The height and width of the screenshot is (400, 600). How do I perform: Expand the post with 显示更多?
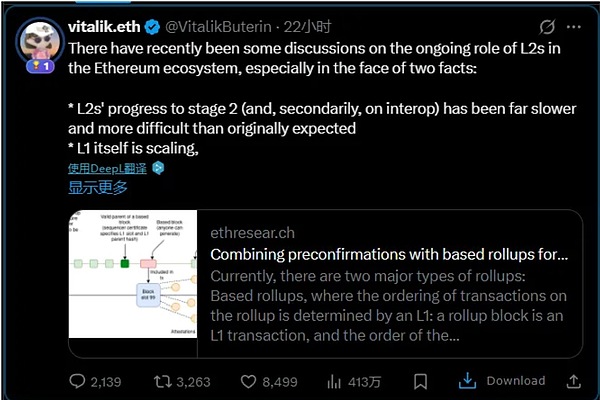[98, 187]
